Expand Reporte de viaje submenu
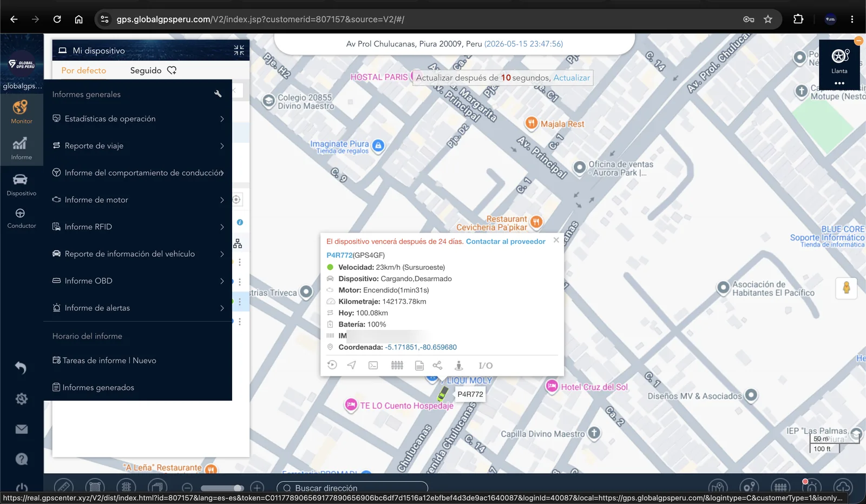Image resolution: width=866 pixels, height=504 pixels. 137,146
